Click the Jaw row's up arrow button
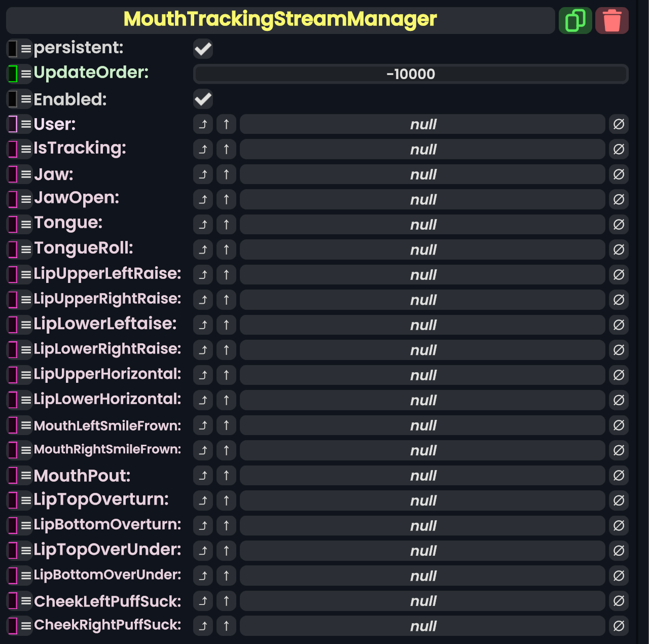The image size is (649, 644). pyautogui.click(x=226, y=174)
